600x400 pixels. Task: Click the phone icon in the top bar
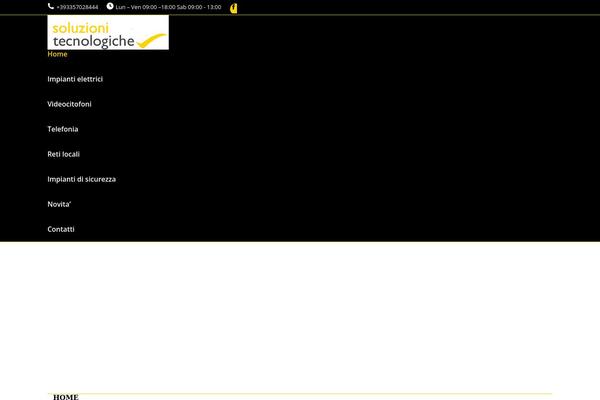[51, 6]
